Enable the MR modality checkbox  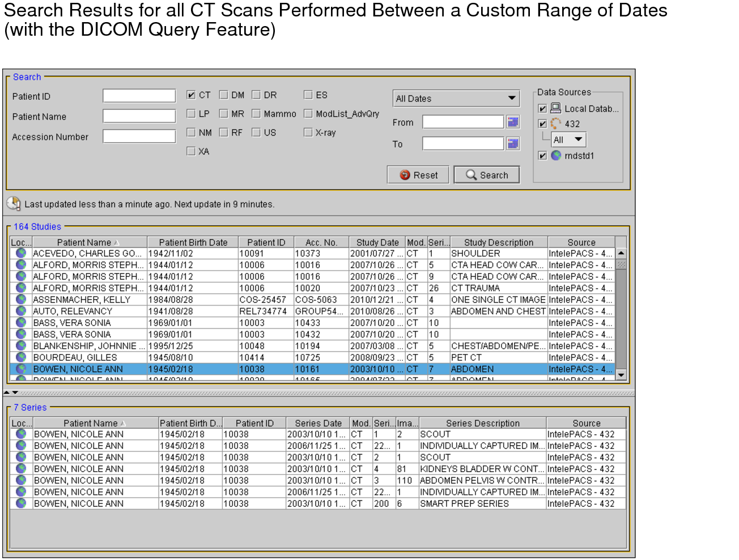pos(223,114)
